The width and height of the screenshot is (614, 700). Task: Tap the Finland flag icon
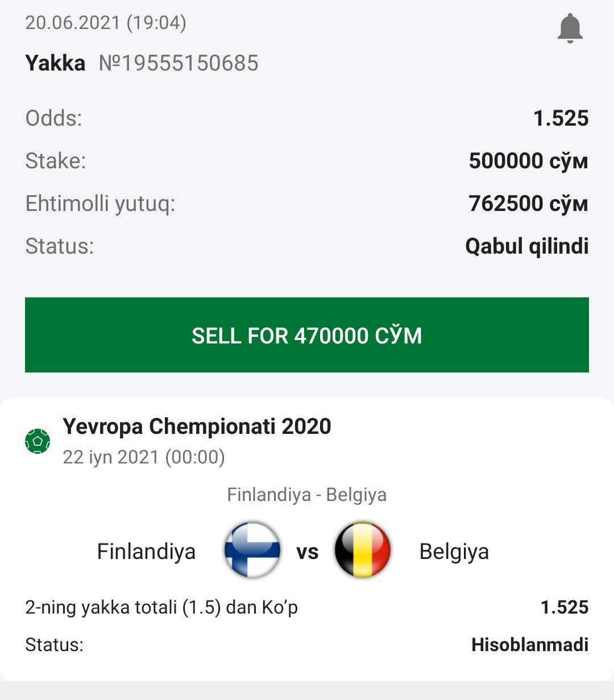pos(252,550)
